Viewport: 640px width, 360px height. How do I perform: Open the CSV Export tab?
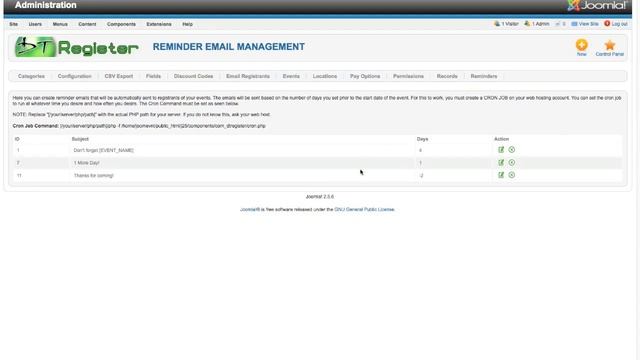119,76
